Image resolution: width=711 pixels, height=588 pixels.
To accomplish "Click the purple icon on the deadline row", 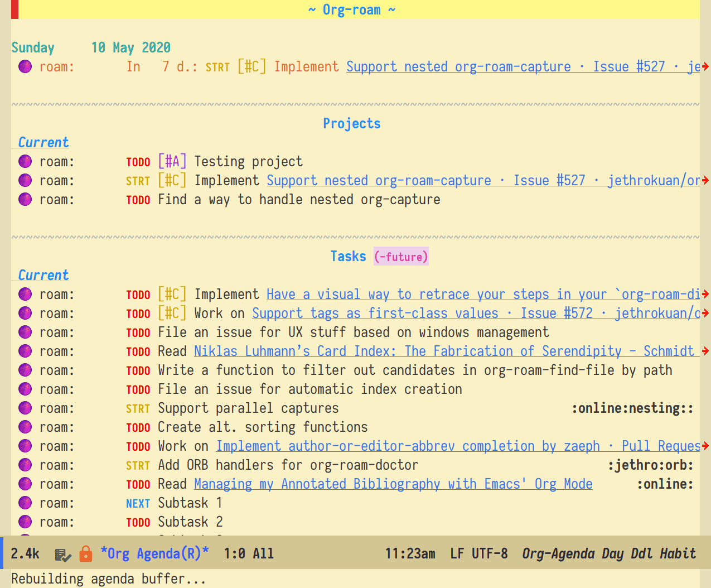I will (25, 67).
